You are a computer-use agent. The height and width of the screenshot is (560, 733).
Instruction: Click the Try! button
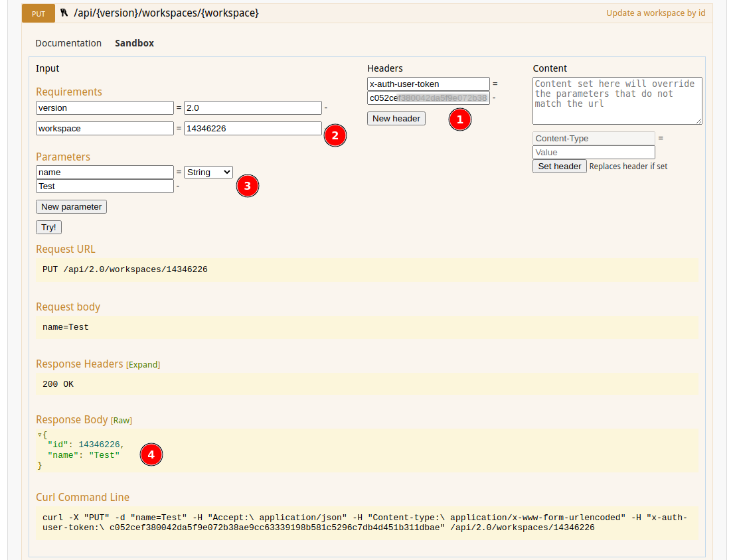(48, 228)
